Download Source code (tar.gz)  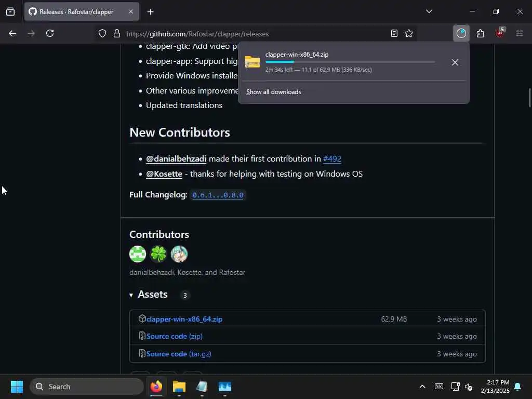coord(179,354)
